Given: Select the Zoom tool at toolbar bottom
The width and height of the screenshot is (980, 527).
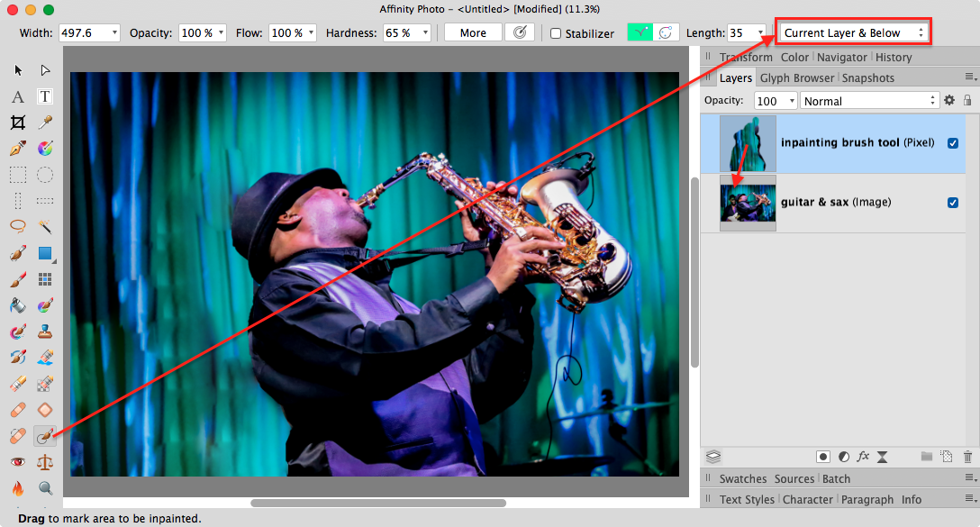Looking at the screenshot, I should pos(45,487).
